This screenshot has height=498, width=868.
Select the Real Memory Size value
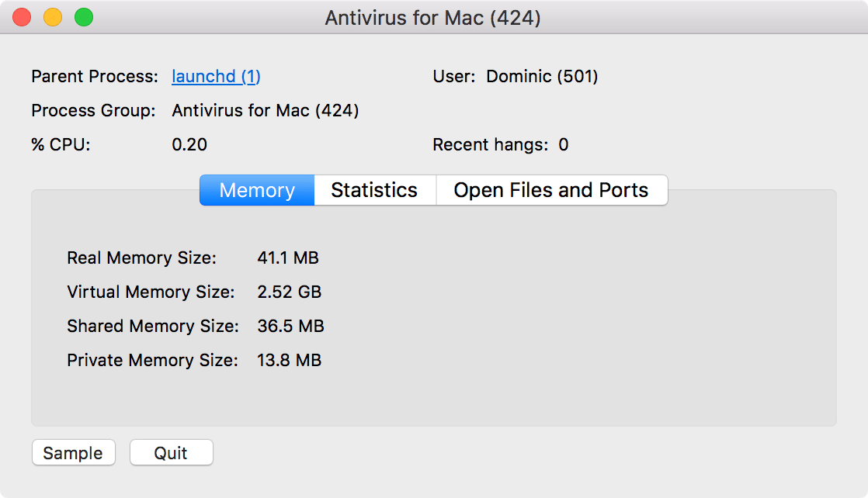click(x=288, y=258)
